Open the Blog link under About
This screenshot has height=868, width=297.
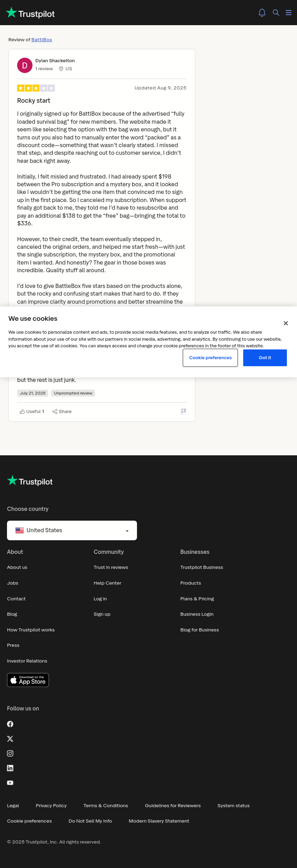[x=12, y=614]
